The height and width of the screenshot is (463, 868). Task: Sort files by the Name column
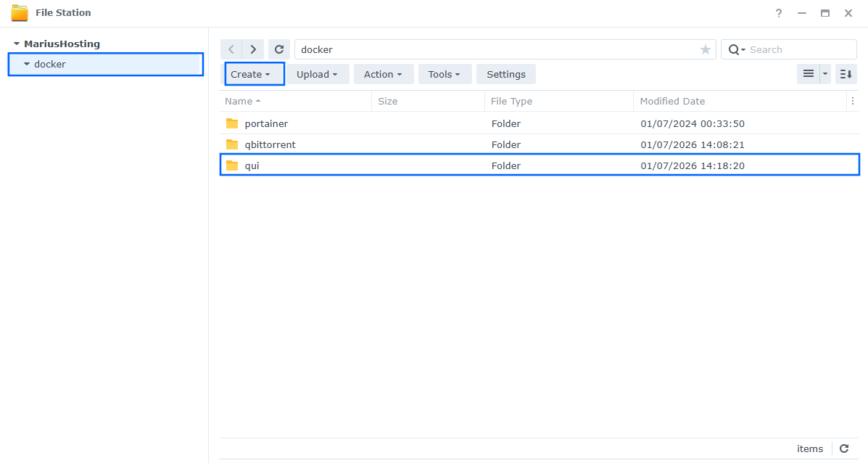pos(241,101)
